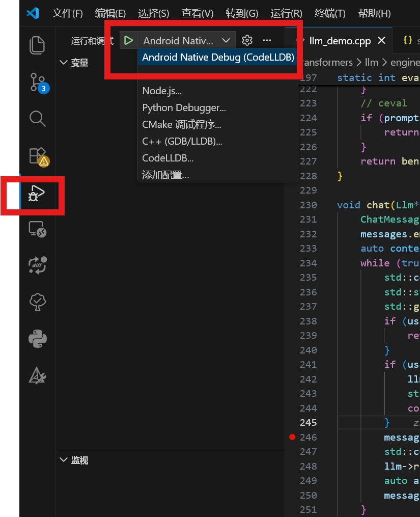Choose Python Debugger... from the list

point(184,108)
